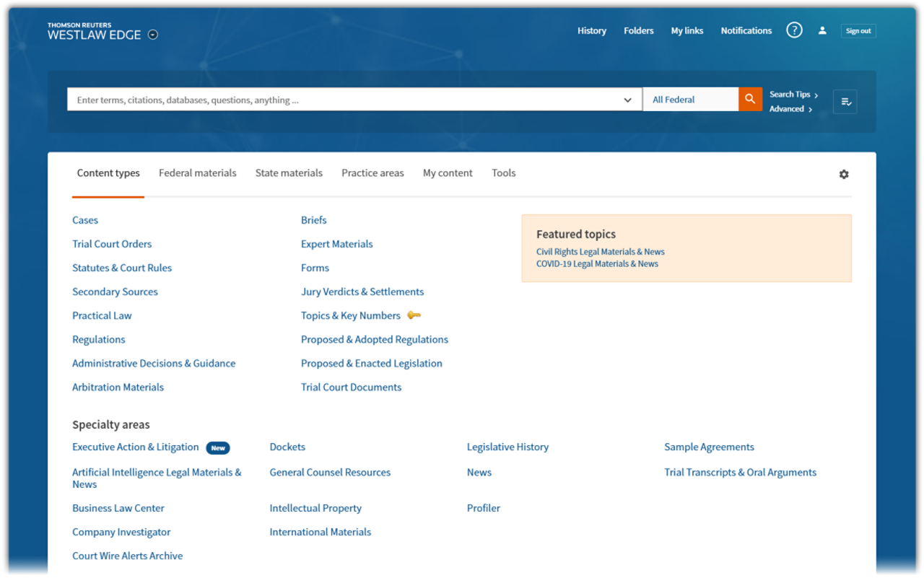
Task: Expand Advanced search options
Action: click(785, 109)
